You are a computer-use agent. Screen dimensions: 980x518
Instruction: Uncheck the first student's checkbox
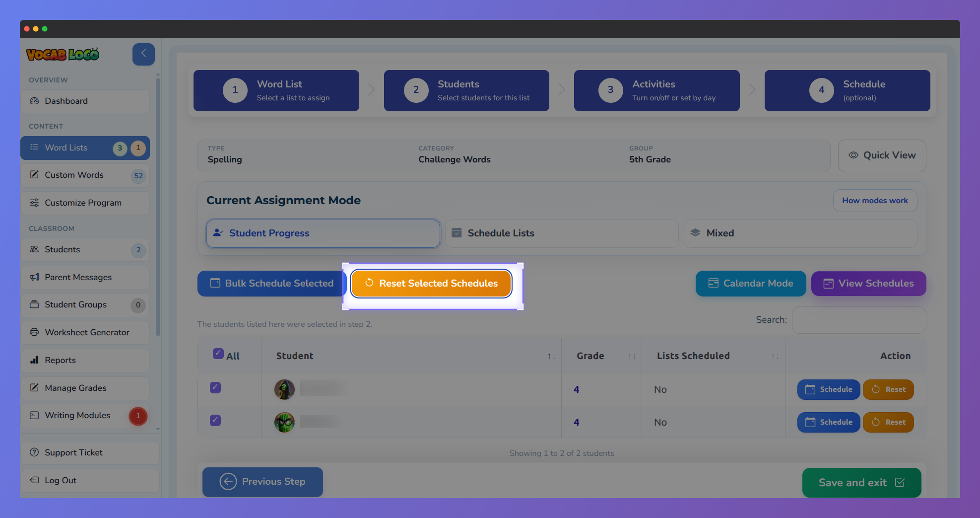(x=215, y=387)
